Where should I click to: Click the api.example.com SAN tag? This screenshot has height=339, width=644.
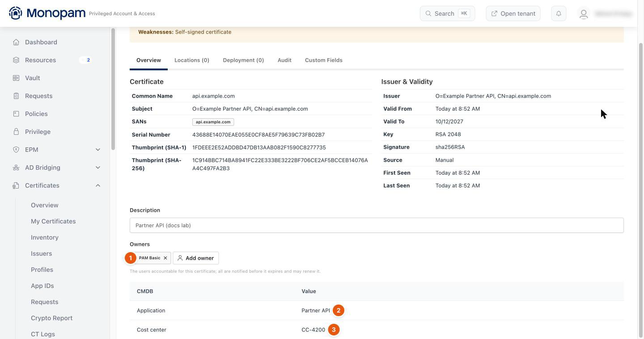tap(213, 122)
